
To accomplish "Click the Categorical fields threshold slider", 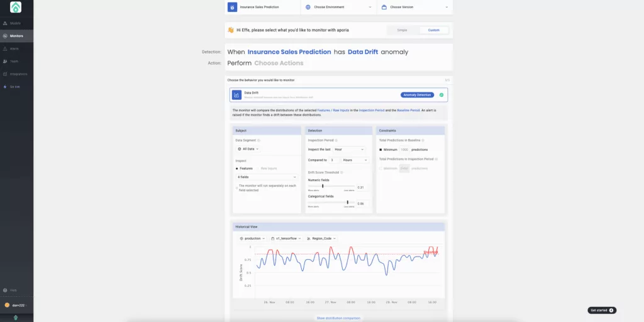I will click(331, 202).
